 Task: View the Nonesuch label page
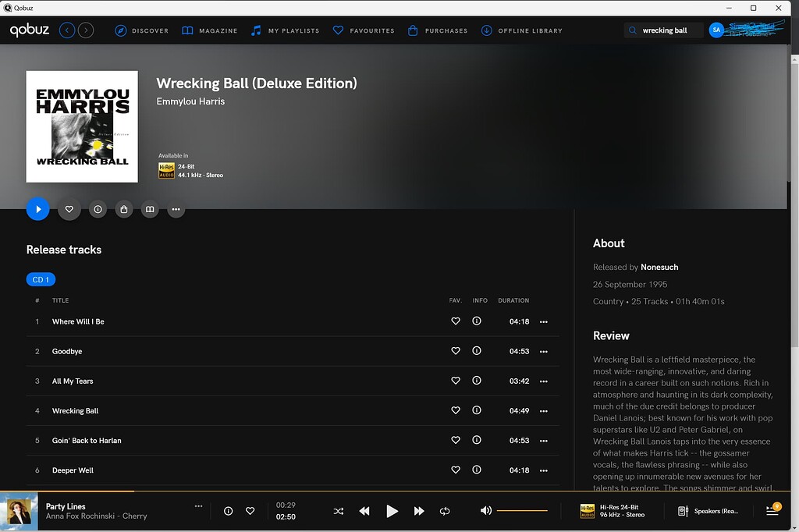659,266
